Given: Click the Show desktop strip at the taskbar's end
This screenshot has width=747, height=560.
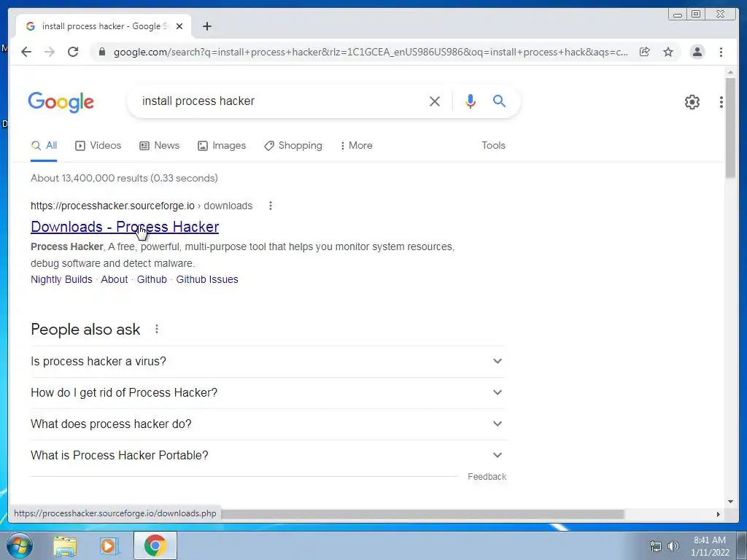Looking at the screenshot, I should [742, 545].
